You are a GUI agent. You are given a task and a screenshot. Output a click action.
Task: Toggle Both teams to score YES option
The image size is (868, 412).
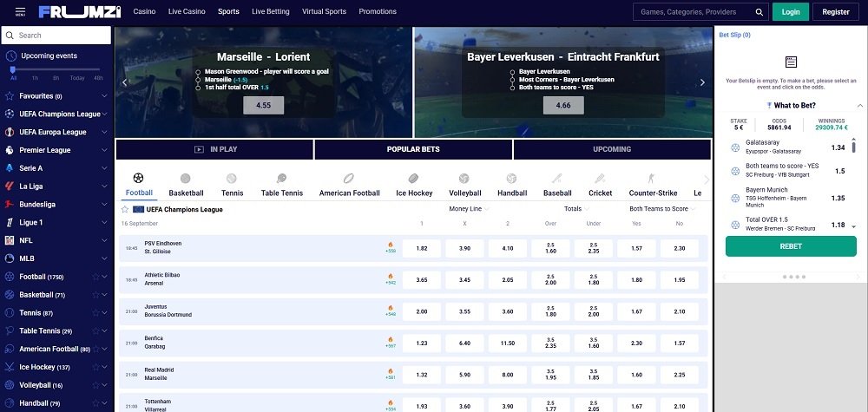coord(512,88)
